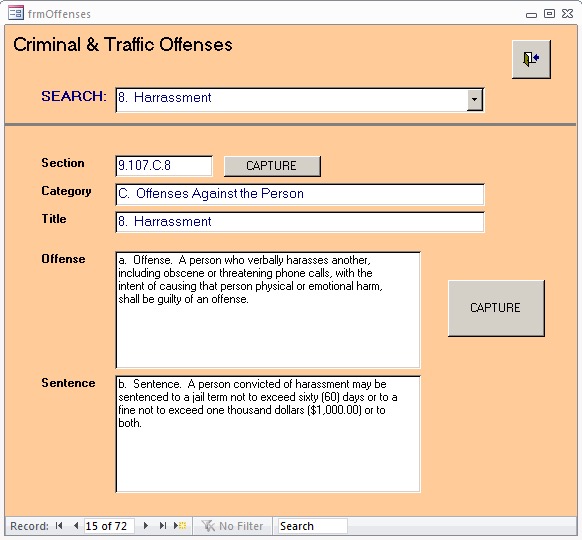Click inside the Offense description text box
Screen dimensions: 582x540
tap(268, 310)
